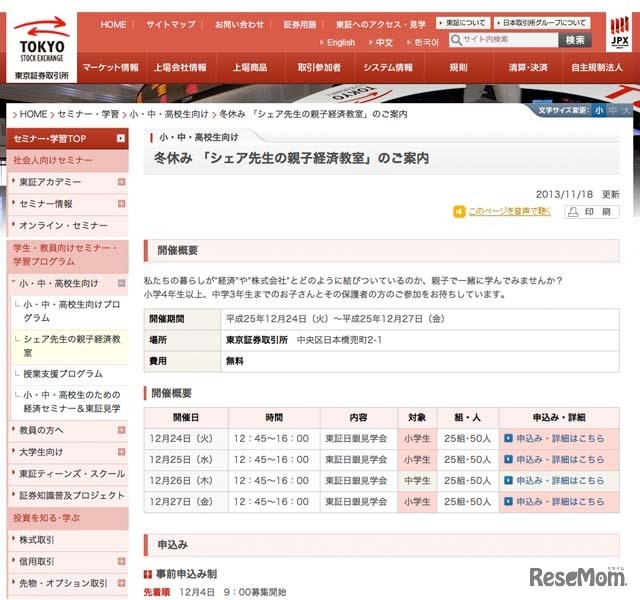Click the speaker icon for audio reading
Image resolution: width=640 pixels, height=600 pixels.
[459, 212]
